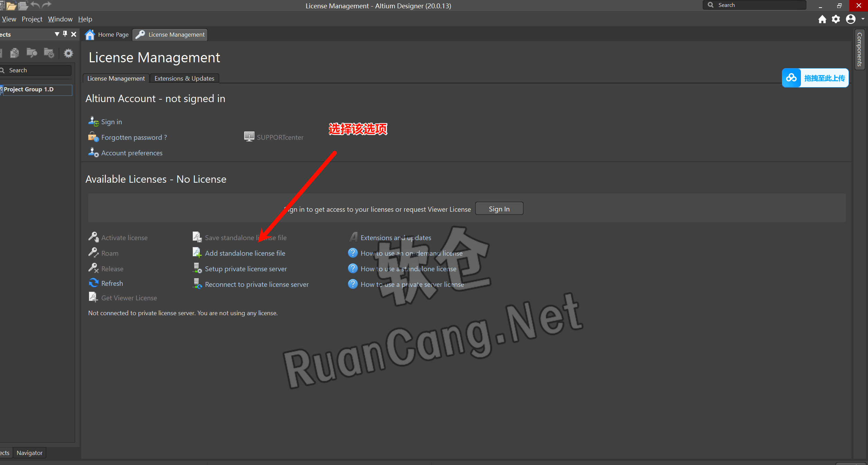Click the blue 拖拽至此上传 upload widget

[x=815, y=78]
